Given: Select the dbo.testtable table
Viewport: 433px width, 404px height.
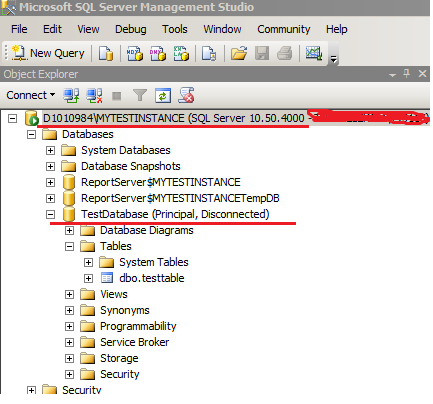Looking at the screenshot, I should pos(152,278).
